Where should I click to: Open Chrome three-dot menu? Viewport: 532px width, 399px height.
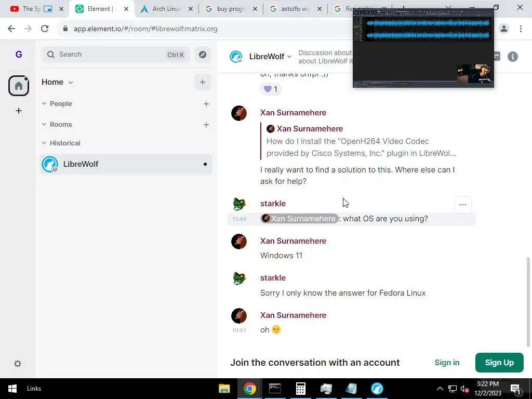(521, 29)
